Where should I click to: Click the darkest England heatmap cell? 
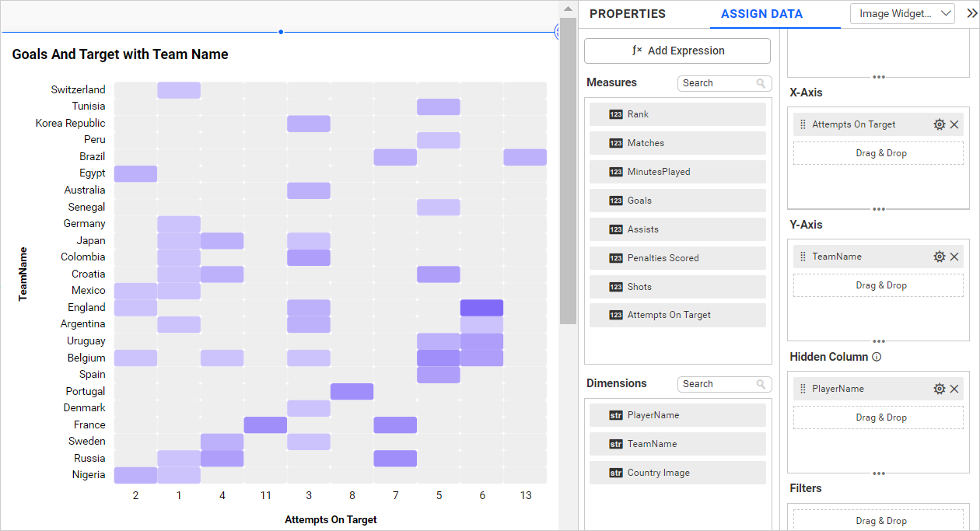click(x=481, y=307)
